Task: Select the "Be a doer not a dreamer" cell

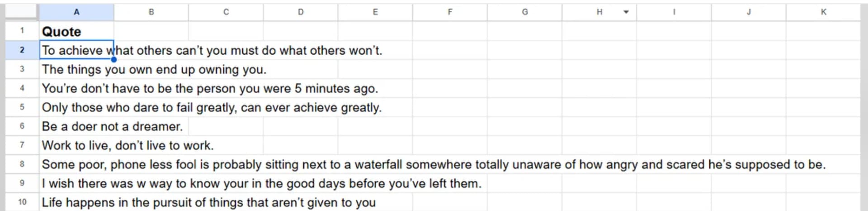Action: (x=76, y=126)
